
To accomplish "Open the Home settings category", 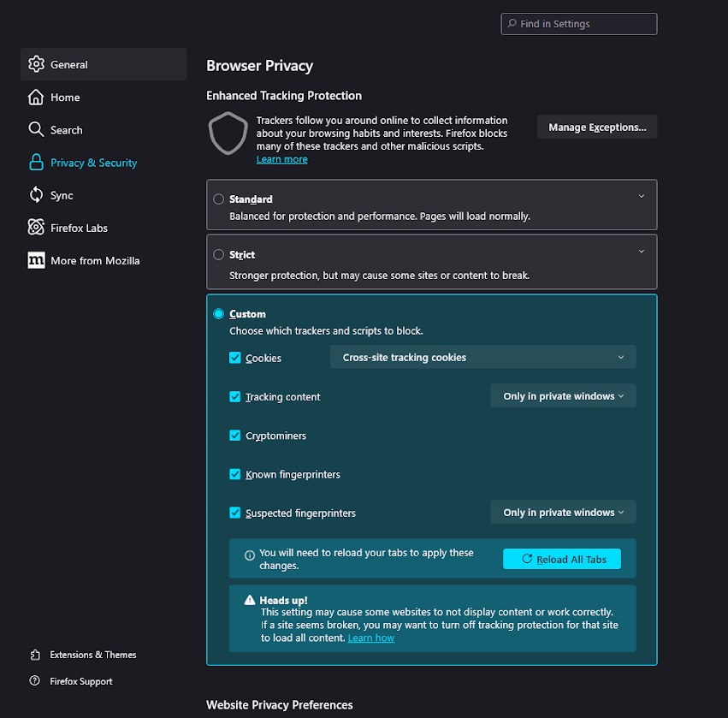I will pos(104,97).
